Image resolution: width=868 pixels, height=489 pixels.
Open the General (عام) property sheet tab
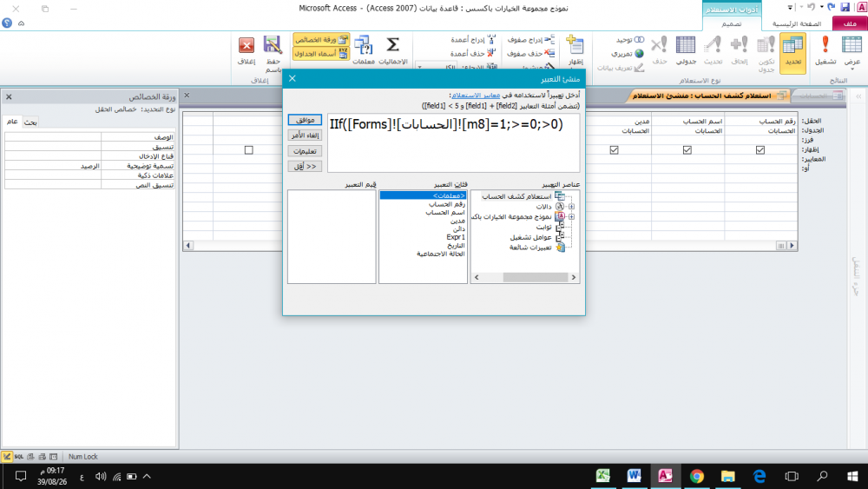[12, 122]
